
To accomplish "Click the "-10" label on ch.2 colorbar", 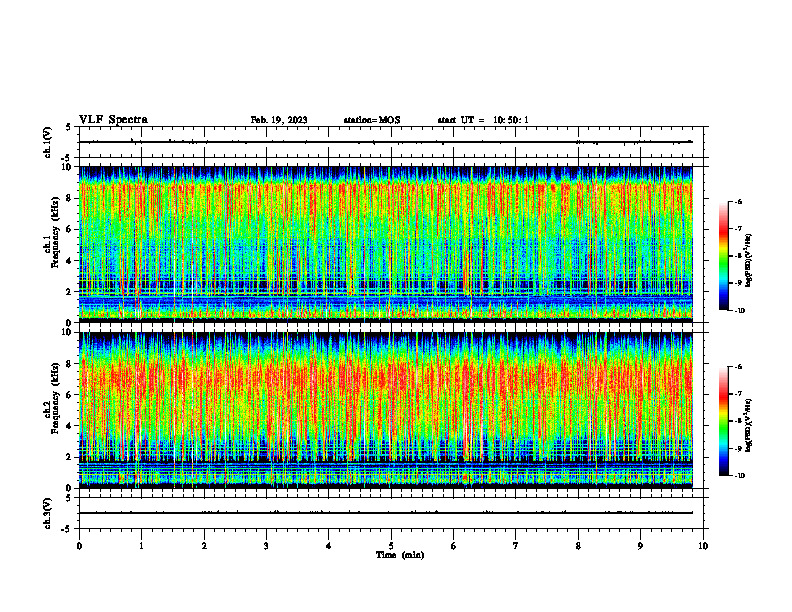I will [x=739, y=476].
